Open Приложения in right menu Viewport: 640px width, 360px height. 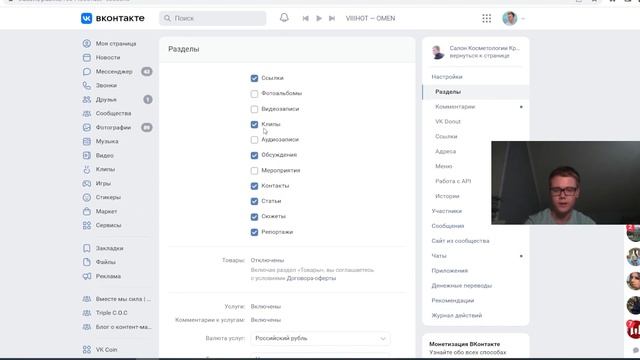[449, 271]
